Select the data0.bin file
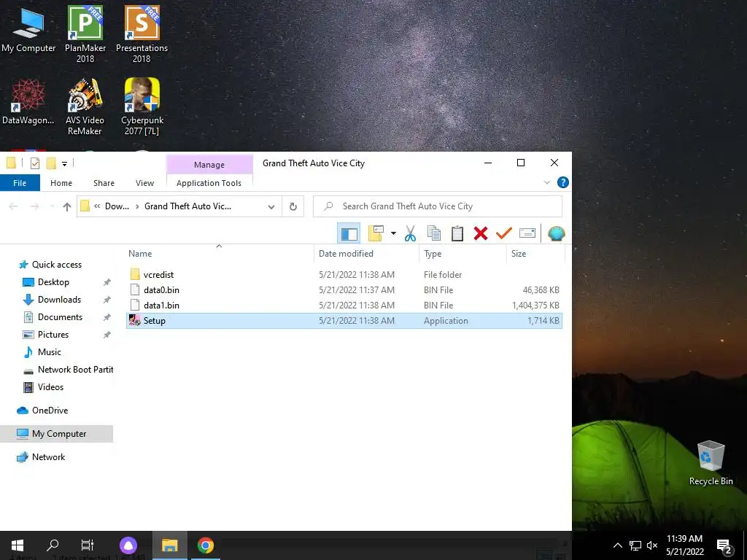The width and height of the screenshot is (747, 560). (344, 290)
